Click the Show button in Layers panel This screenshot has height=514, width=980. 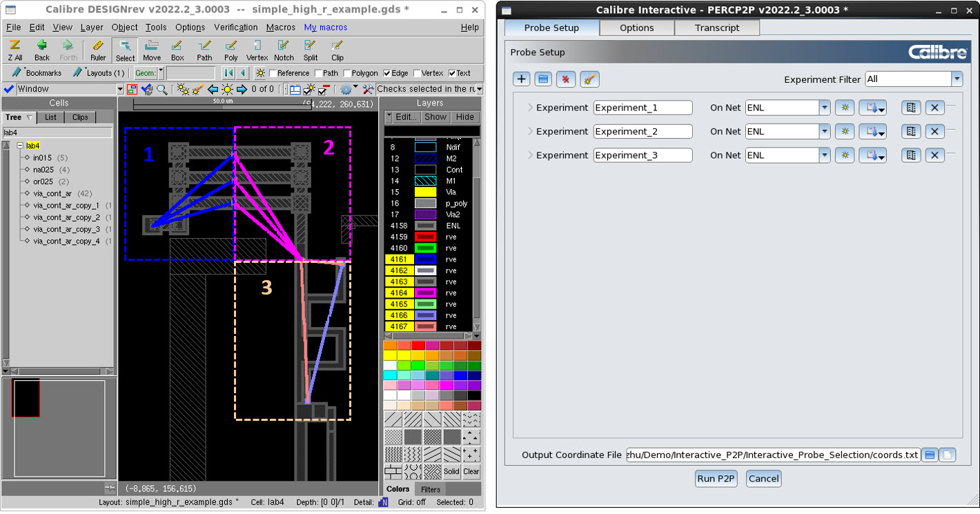tap(435, 117)
